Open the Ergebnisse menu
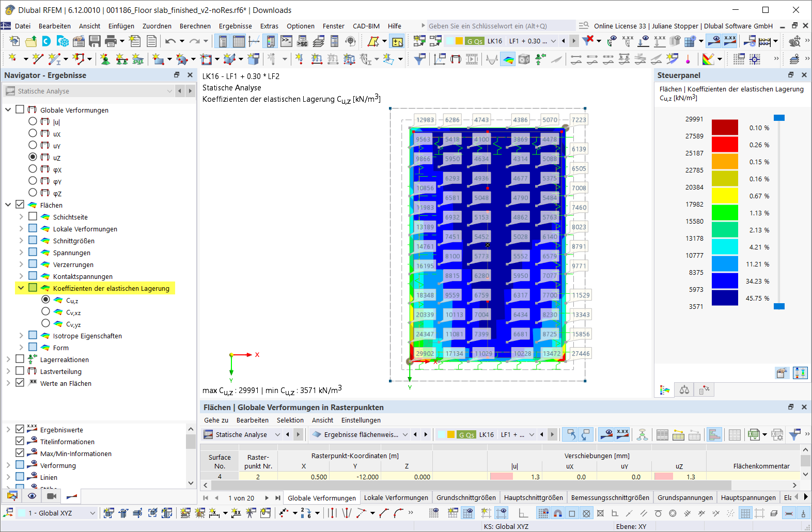The height and width of the screenshot is (532, 812). (236, 26)
